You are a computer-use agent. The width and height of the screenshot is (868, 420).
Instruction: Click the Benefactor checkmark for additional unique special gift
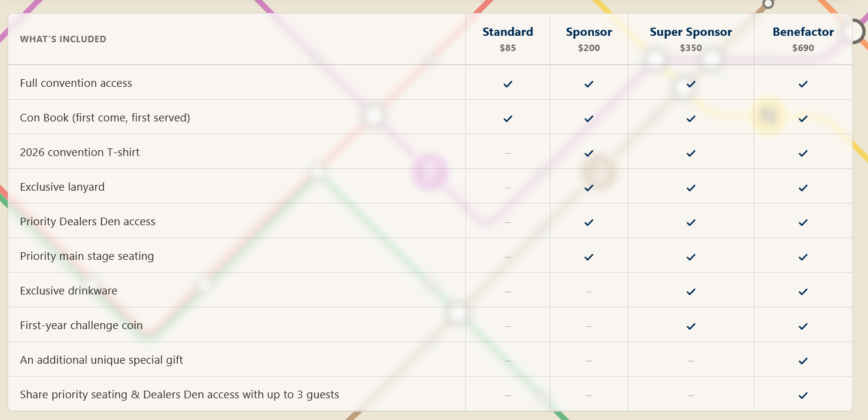(x=803, y=361)
